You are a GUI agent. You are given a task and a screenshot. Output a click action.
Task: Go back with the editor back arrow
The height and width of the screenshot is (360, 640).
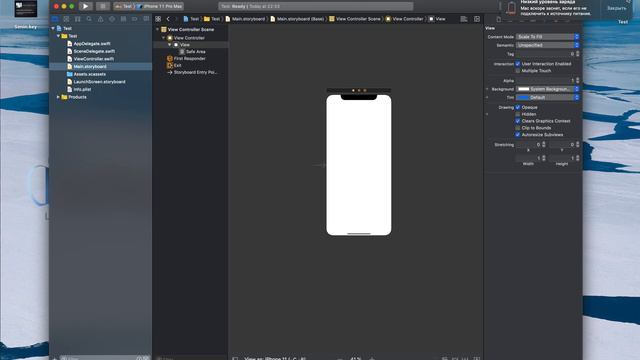pyautogui.click(x=168, y=19)
